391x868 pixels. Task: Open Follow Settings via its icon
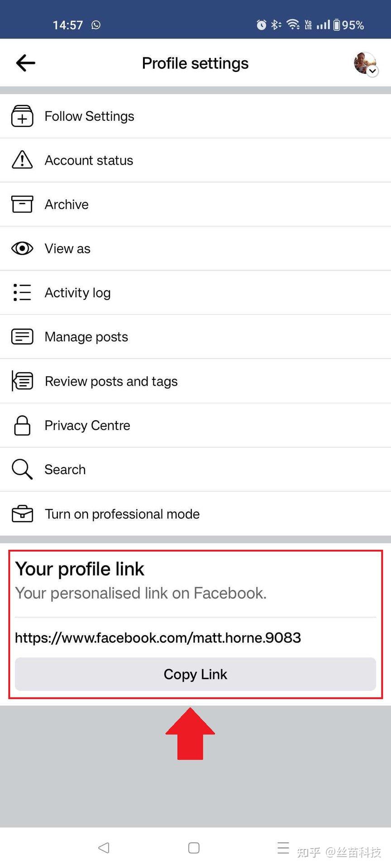click(22, 116)
